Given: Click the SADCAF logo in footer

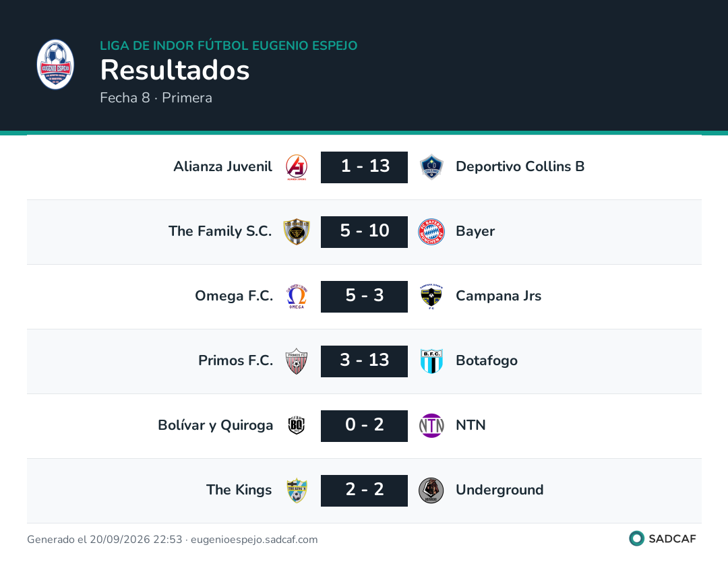Looking at the screenshot, I should [x=662, y=538].
